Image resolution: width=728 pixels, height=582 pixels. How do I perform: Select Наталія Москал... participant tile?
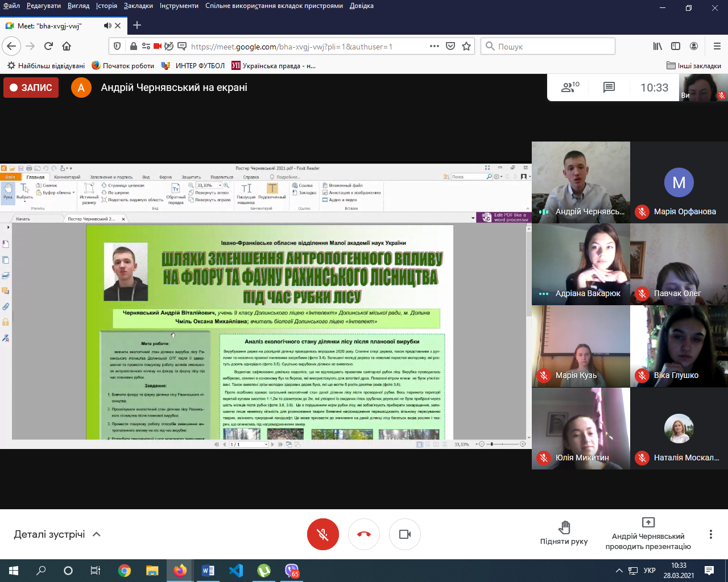point(679,429)
